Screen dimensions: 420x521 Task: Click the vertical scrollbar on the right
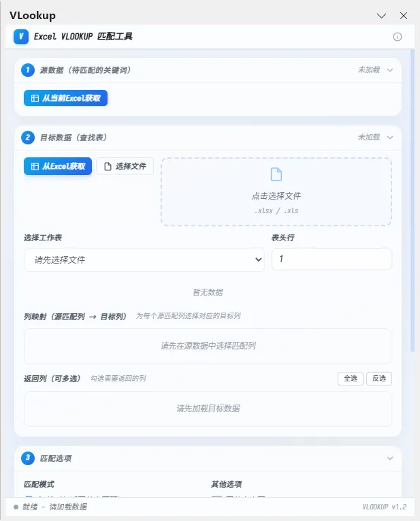(x=413, y=200)
